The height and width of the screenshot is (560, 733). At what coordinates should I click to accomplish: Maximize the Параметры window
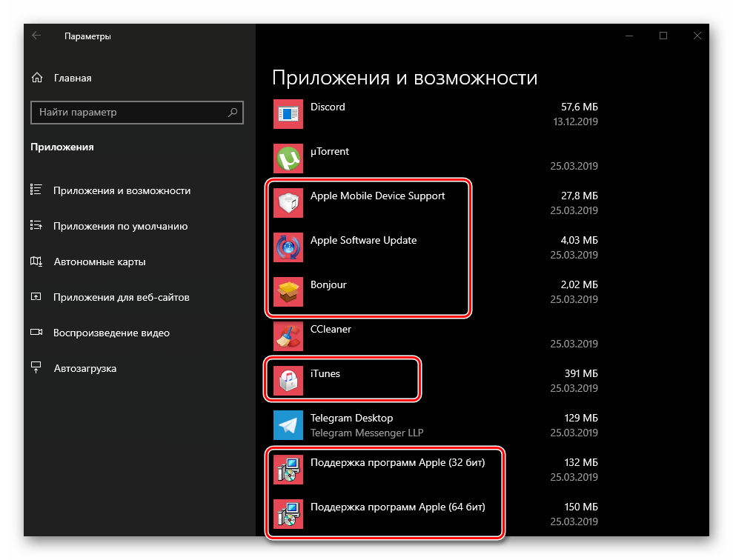[x=663, y=36]
